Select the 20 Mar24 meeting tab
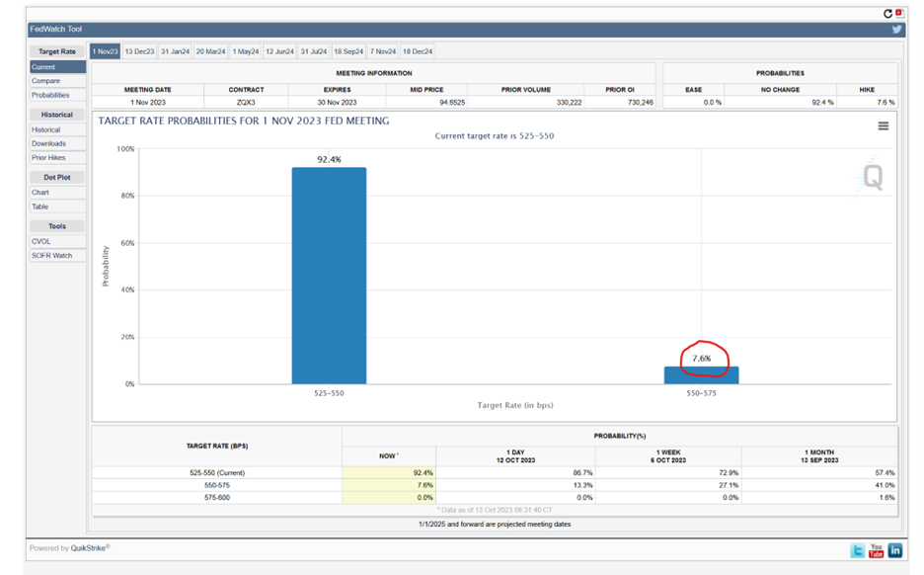Viewport: 924px width, 575px height. point(210,51)
